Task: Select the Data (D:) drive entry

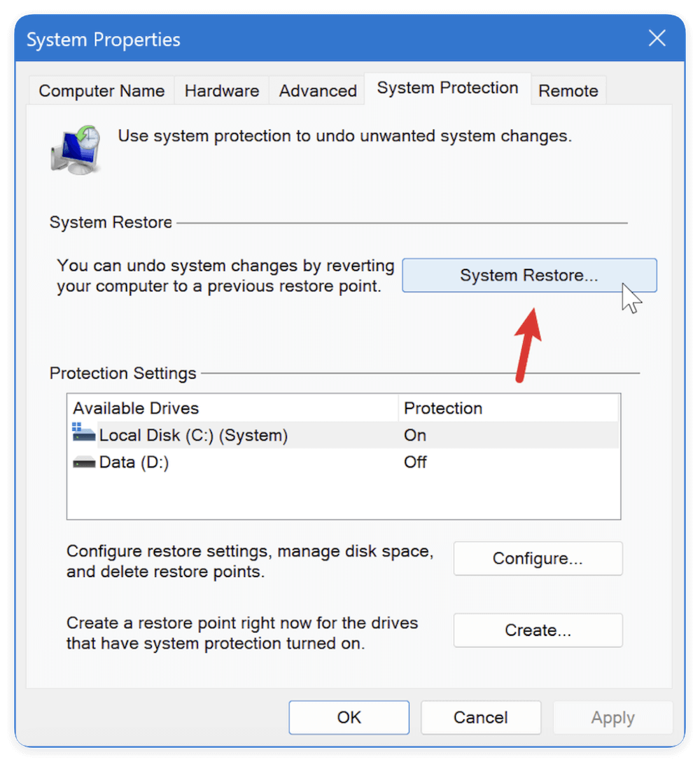Action: coord(161,462)
